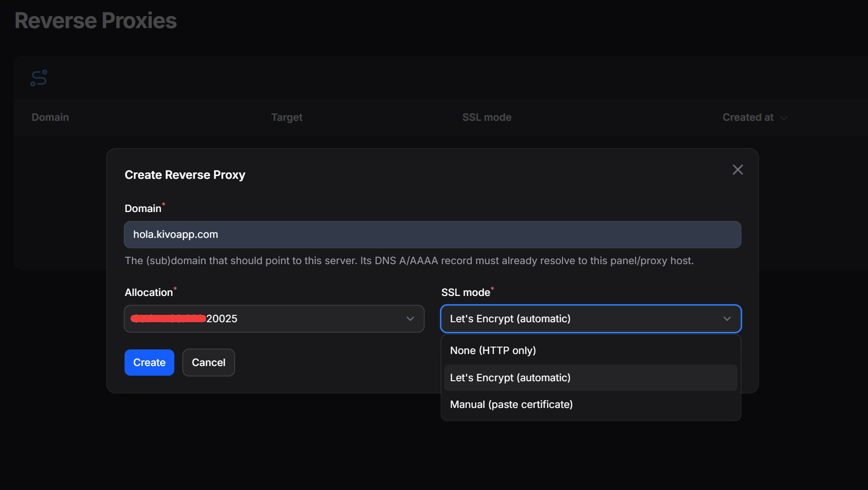Click the Allocation field label
Image resolution: width=868 pixels, height=490 pixels.
point(149,292)
